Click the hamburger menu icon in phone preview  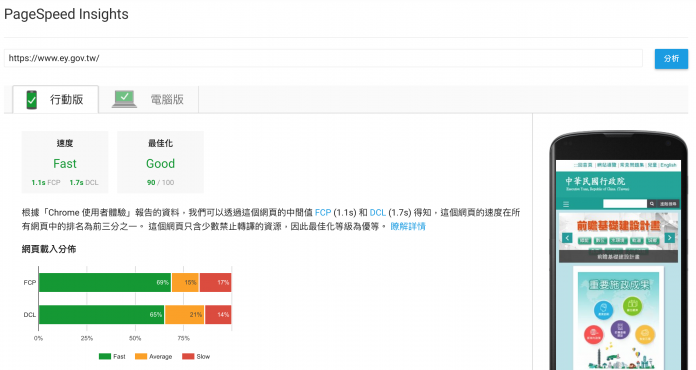pos(566,204)
